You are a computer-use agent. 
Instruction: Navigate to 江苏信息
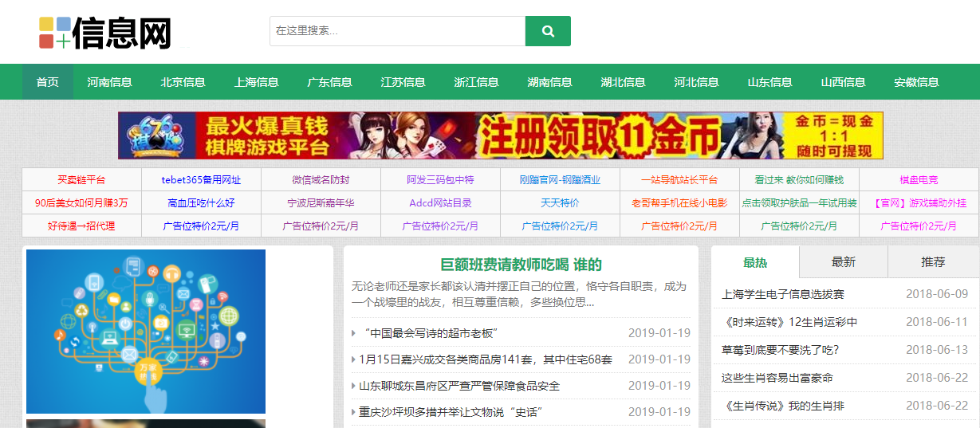click(403, 82)
